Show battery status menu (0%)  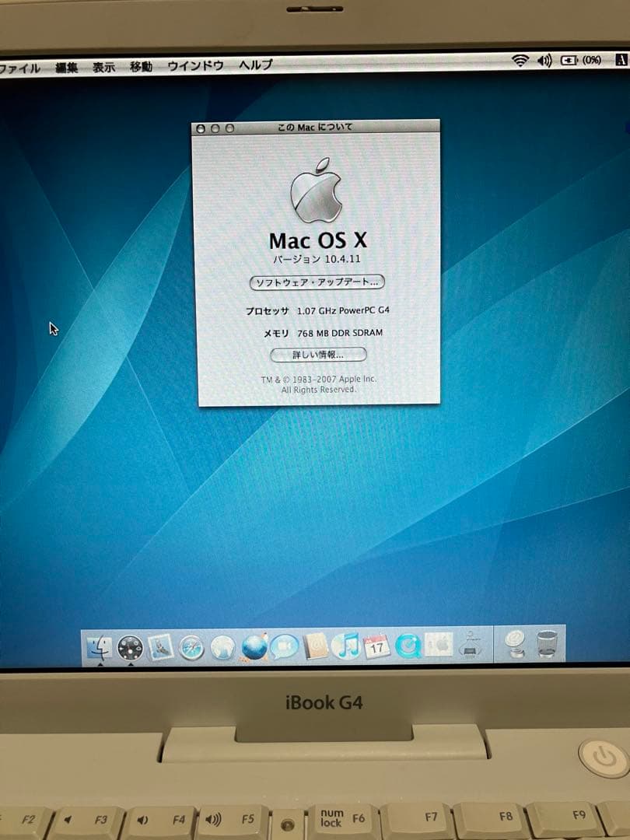(581, 60)
